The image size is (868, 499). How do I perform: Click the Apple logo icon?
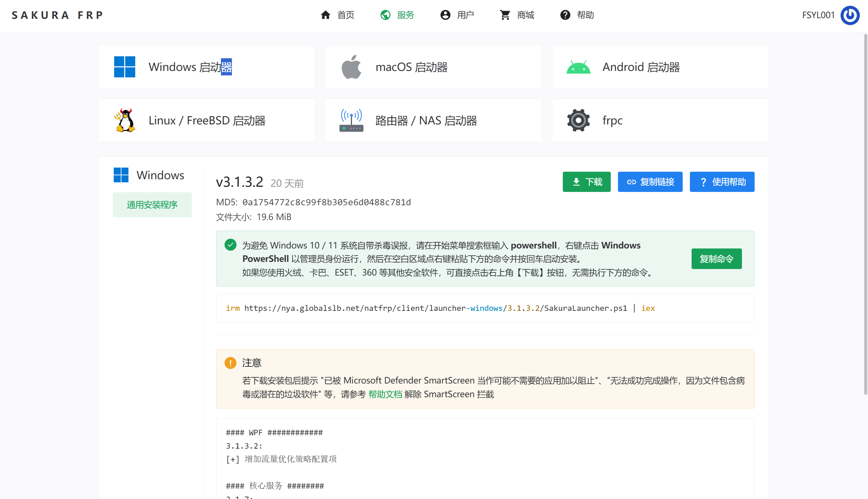click(x=351, y=67)
